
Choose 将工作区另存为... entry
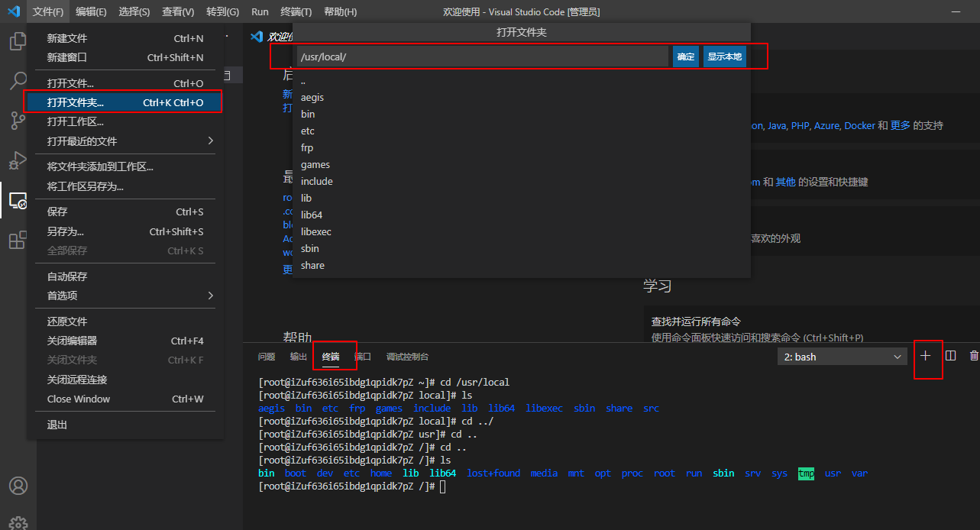click(126, 186)
